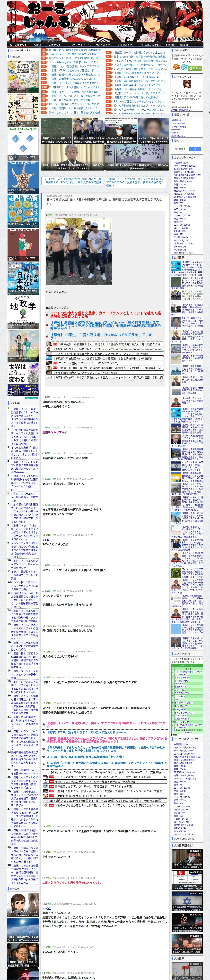Open the 中東情勢 (610) category
Viewport: 210px width, 980px height.
point(181,163)
